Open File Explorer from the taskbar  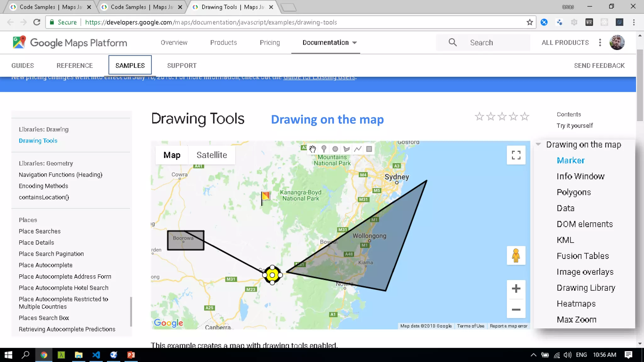tap(78, 355)
